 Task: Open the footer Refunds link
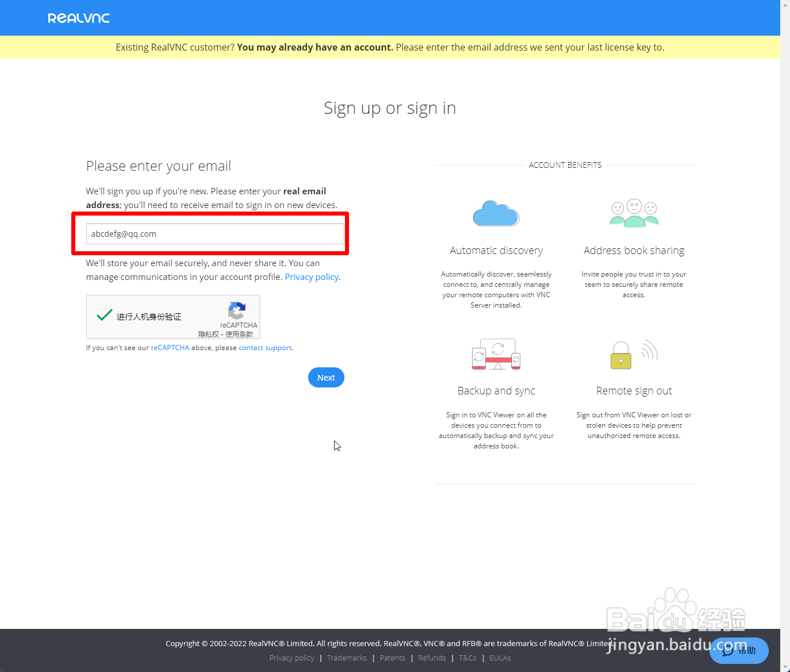click(432, 658)
